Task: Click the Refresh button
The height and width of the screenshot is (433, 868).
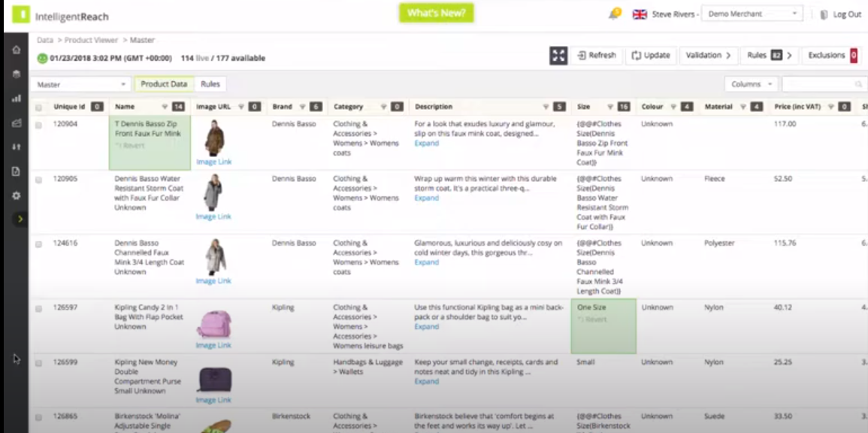Action: [x=596, y=56]
